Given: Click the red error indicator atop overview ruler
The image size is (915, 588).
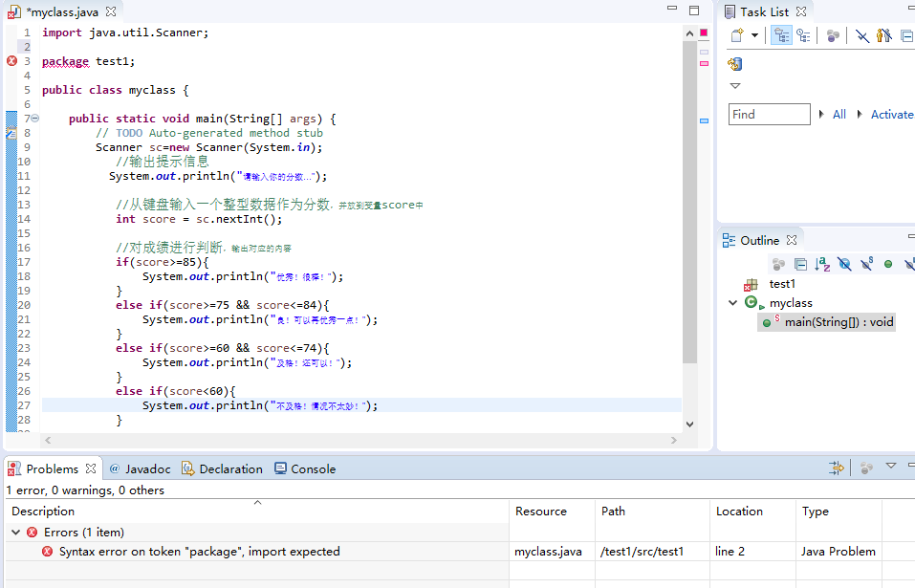Looking at the screenshot, I should point(705,33).
